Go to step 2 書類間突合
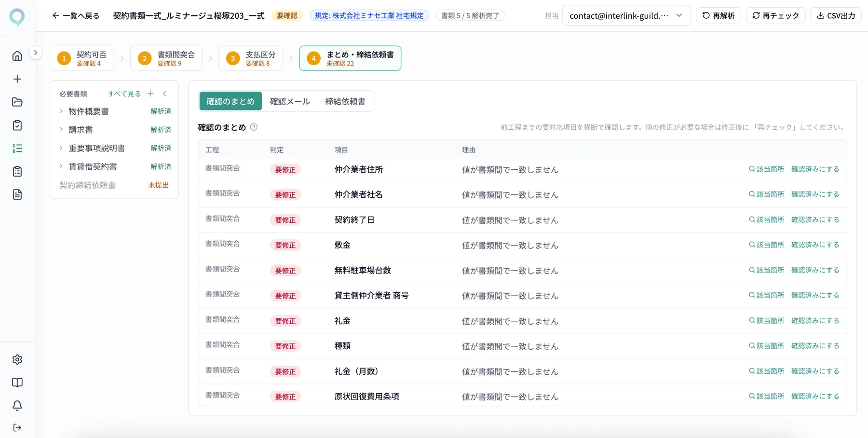 pyautogui.click(x=166, y=58)
